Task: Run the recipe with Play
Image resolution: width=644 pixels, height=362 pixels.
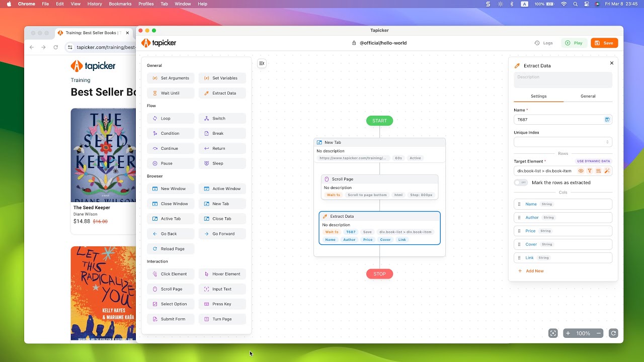Action: coord(574,43)
